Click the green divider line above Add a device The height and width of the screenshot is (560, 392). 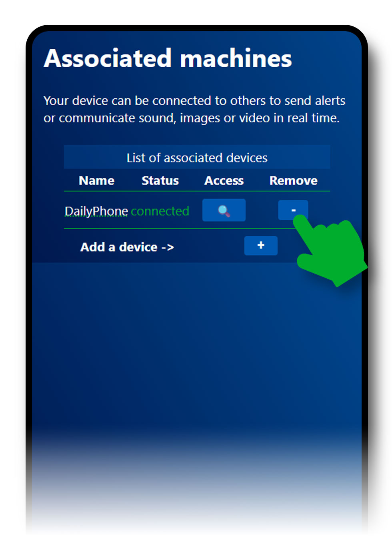coord(180,228)
